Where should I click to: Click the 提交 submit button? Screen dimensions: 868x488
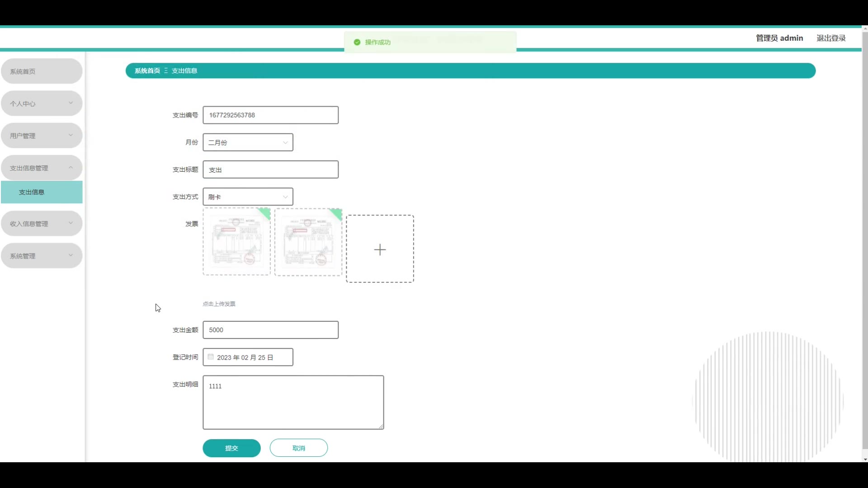pyautogui.click(x=231, y=448)
